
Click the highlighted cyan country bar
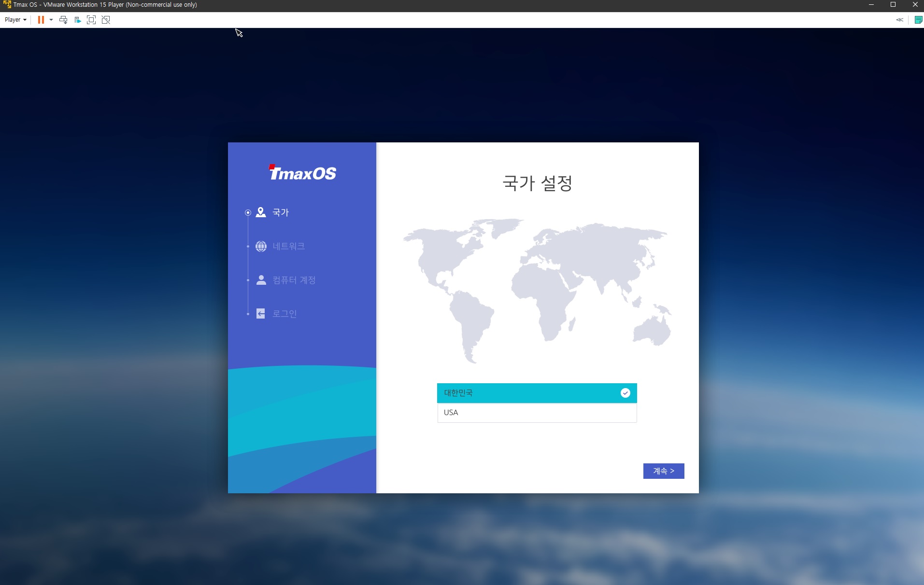coord(536,393)
